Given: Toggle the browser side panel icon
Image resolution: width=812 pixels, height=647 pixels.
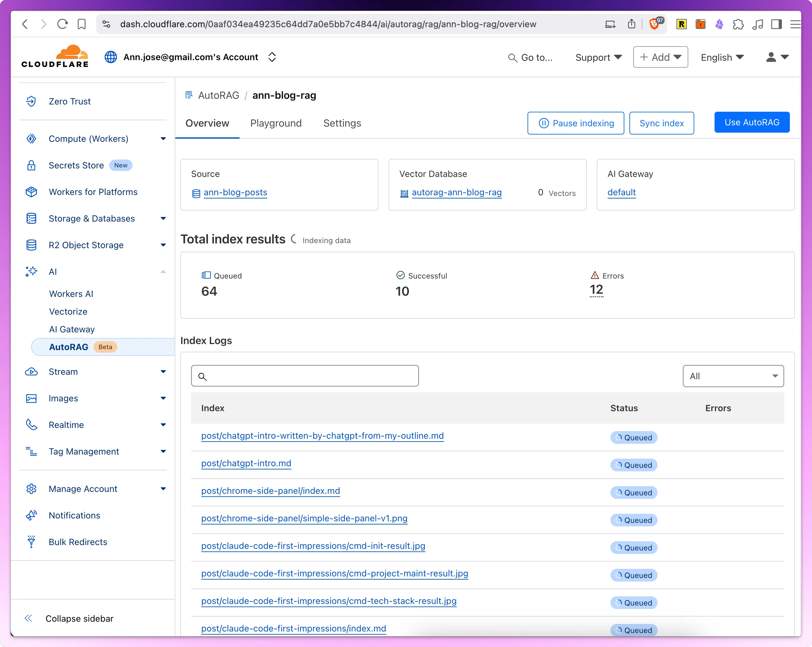Looking at the screenshot, I should tap(776, 24).
